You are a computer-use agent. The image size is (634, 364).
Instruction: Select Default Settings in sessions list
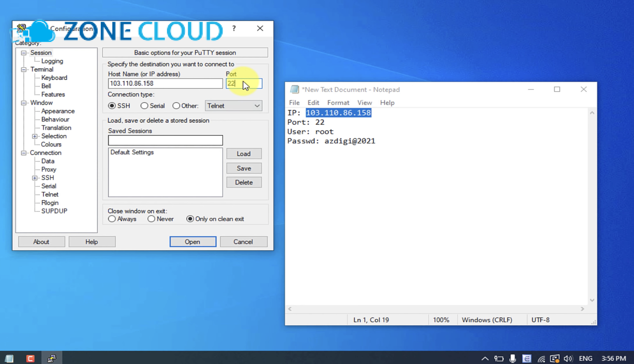[132, 152]
